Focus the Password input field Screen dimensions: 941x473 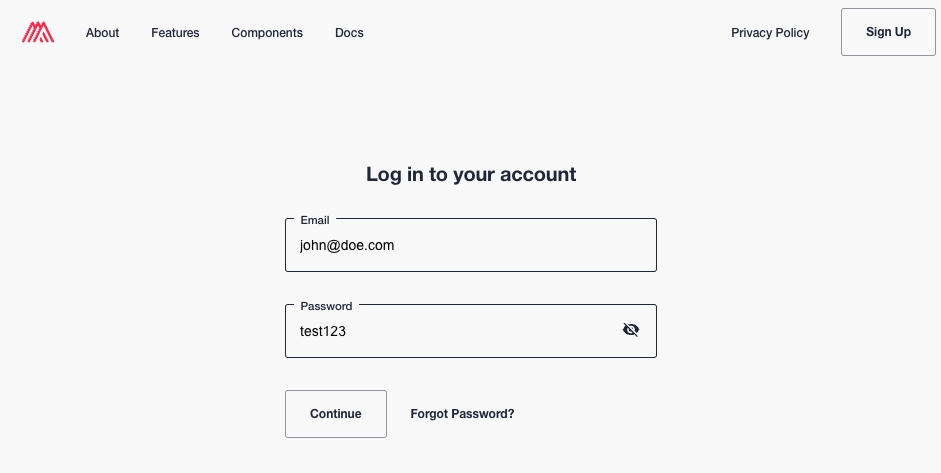point(450,331)
